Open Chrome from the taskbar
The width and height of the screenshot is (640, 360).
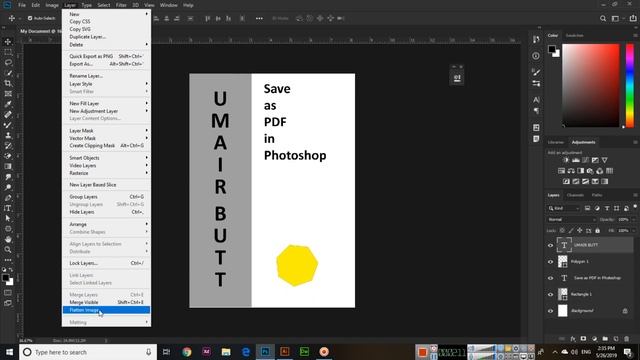coord(187,352)
